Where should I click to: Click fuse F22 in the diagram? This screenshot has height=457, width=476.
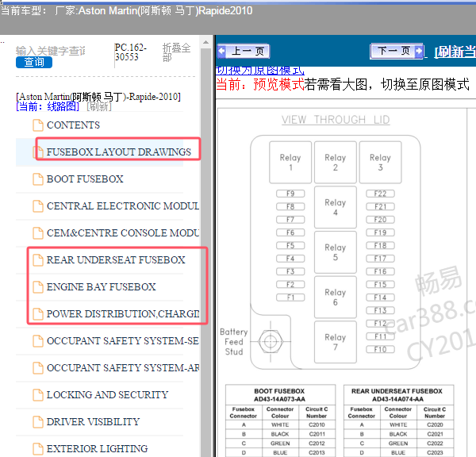click(x=380, y=194)
